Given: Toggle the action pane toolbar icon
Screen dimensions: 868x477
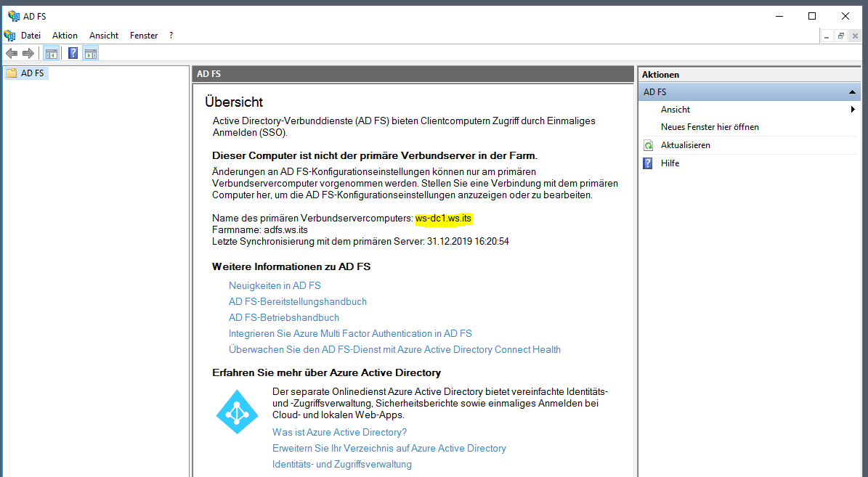Looking at the screenshot, I should pos(91,54).
